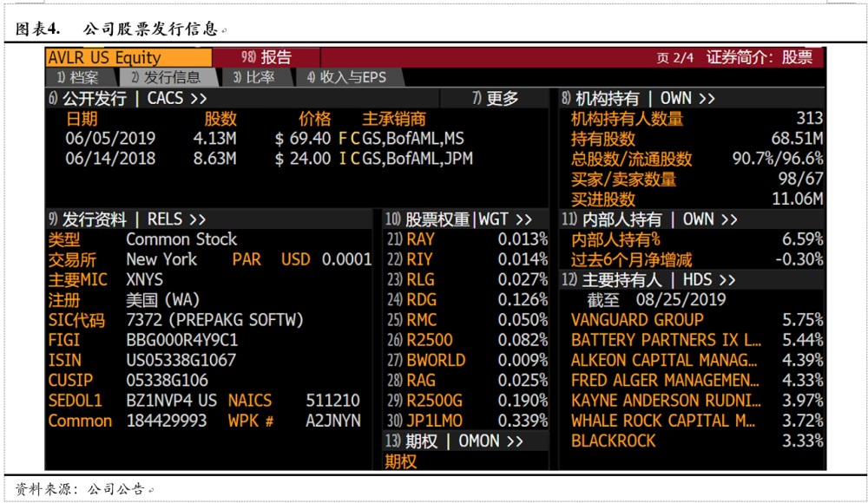Open 发行资料 RELS section

pos(128,219)
